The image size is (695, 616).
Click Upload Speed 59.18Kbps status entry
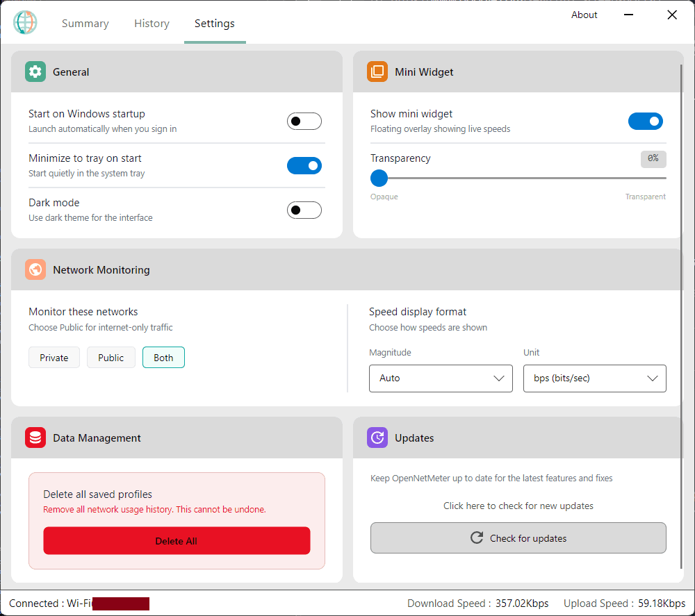[x=625, y=603]
